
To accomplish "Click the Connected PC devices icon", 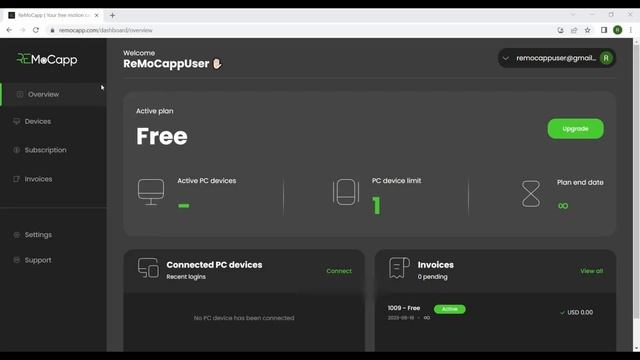I will [148, 268].
